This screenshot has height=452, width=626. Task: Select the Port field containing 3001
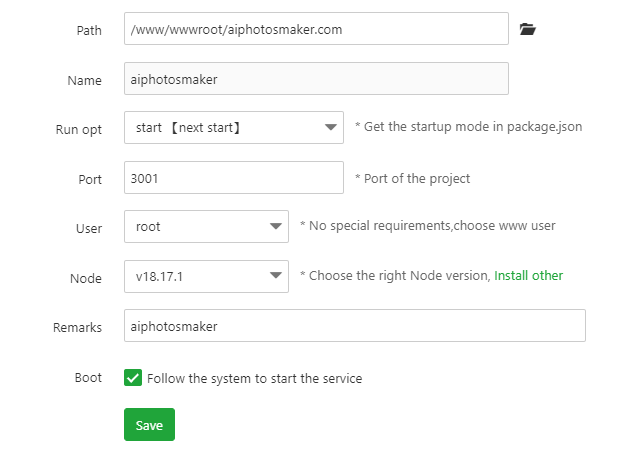[x=234, y=178]
